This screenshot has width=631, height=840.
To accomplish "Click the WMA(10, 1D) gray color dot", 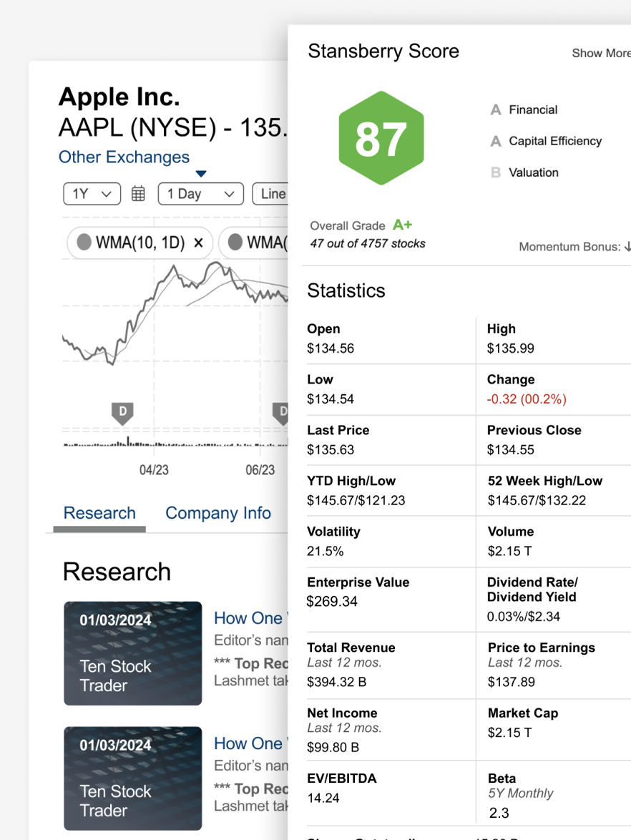I will click(x=84, y=242).
